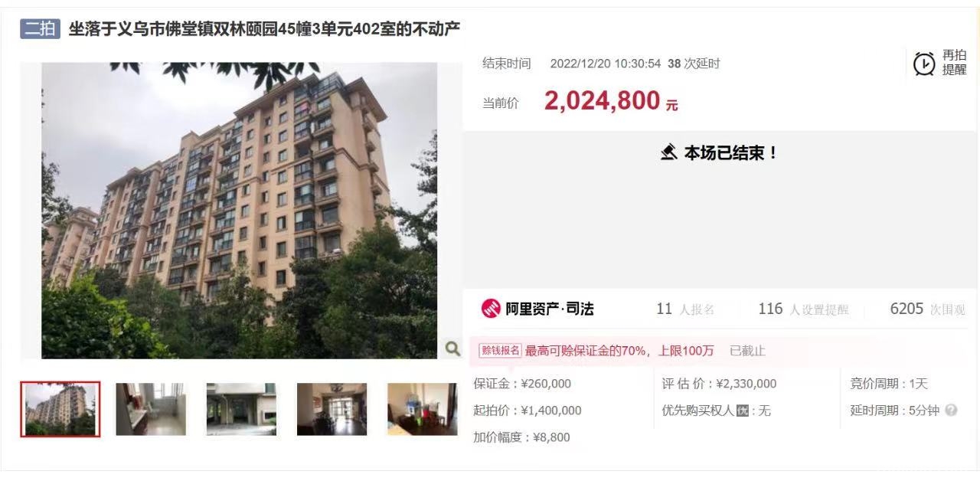Image resolution: width=980 pixels, height=481 pixels.
Task: Select the fourth thumbnail of the living room
Action: [332, 409]
